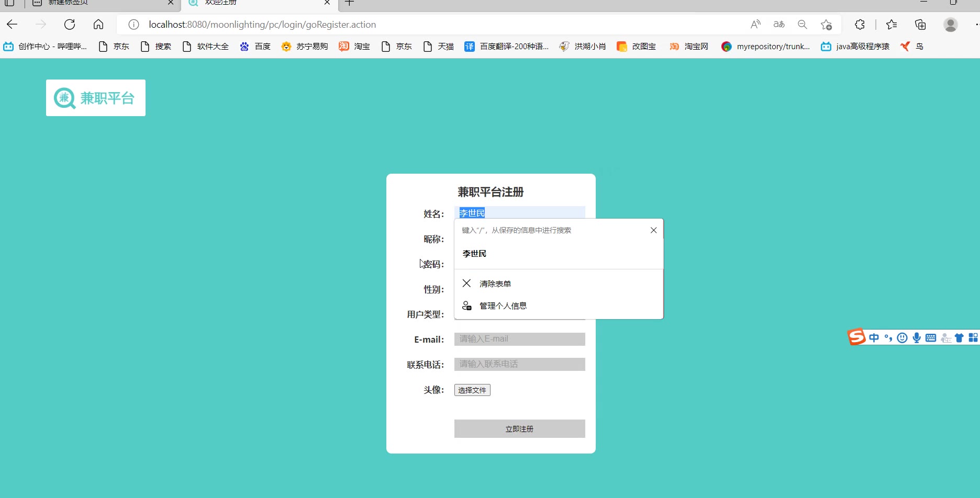
Task: Click the address bar URL
Action: click(x=262, y=25)
